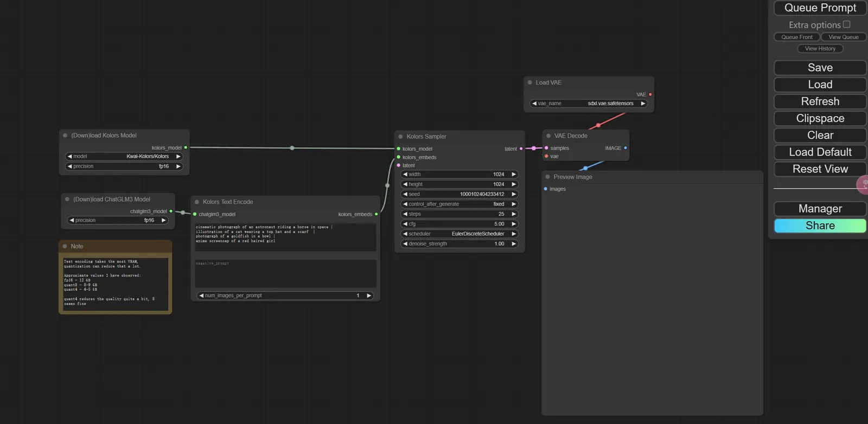Collapse the Kolors Sampler node using its title dot
Viewport: 868px width, 424px height.
(x=401, y=137)
